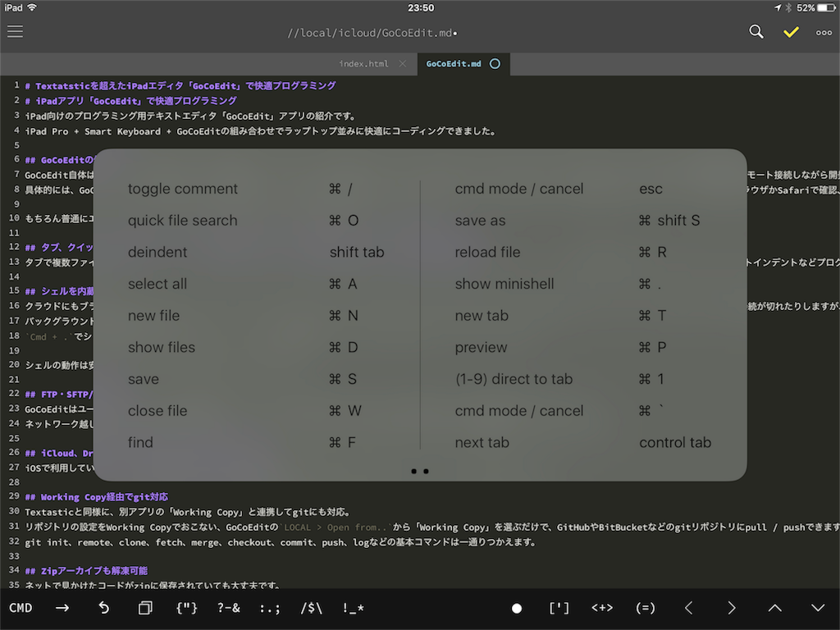The height and width of the screenshot is (630, 840).
Task: Tap the undo arrow icon
Action: click(104, 608)
